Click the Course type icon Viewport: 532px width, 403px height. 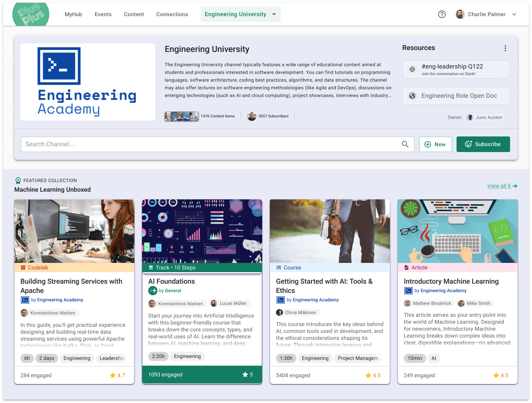tap(279, 268)
